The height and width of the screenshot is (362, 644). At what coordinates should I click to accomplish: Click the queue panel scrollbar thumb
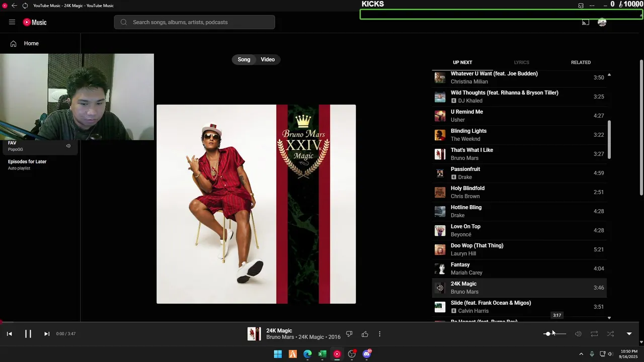pos(609,140)
